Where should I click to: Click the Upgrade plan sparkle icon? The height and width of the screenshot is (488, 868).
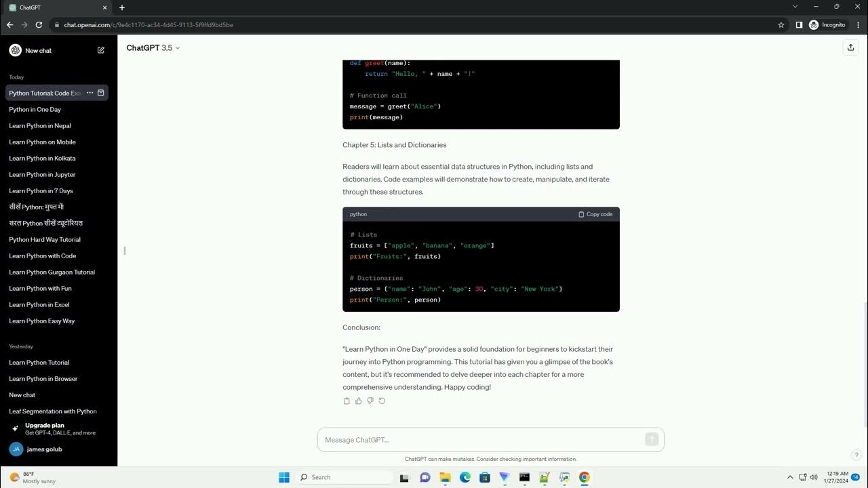[16, 428]
